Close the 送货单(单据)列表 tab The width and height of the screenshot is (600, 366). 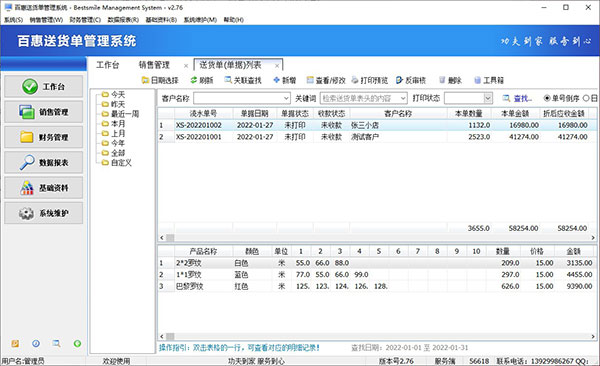[277, 66]
